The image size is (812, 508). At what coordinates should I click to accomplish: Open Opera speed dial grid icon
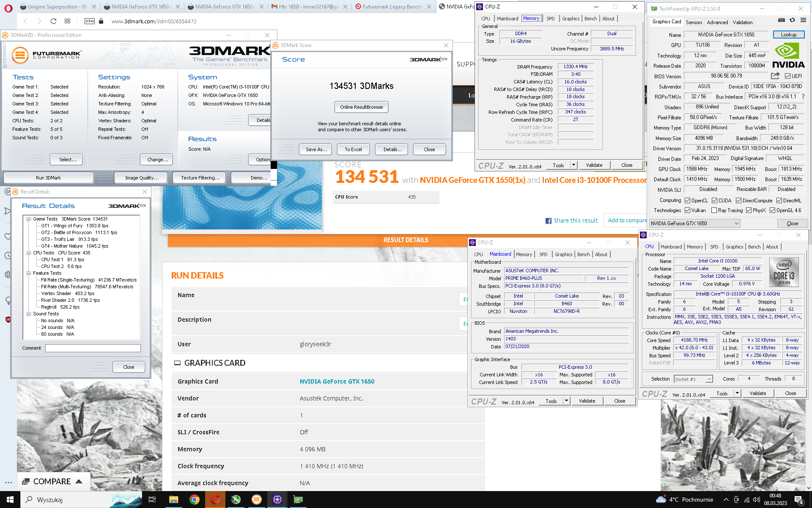[67, 21]
